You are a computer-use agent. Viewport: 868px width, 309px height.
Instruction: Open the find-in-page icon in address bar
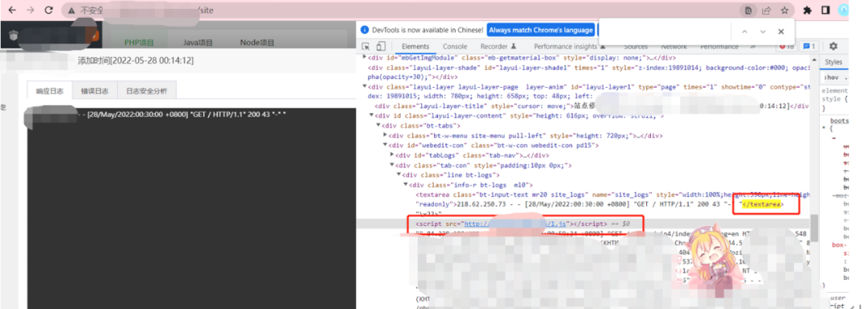point(748,10)
